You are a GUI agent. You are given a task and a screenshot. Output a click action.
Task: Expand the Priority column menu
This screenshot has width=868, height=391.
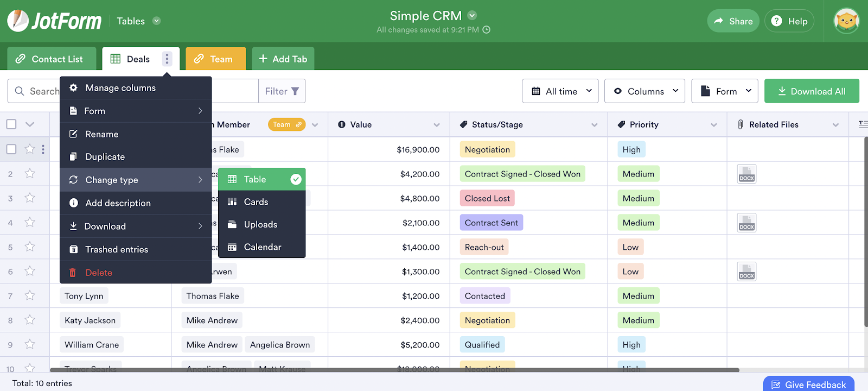tap(714, 125)
